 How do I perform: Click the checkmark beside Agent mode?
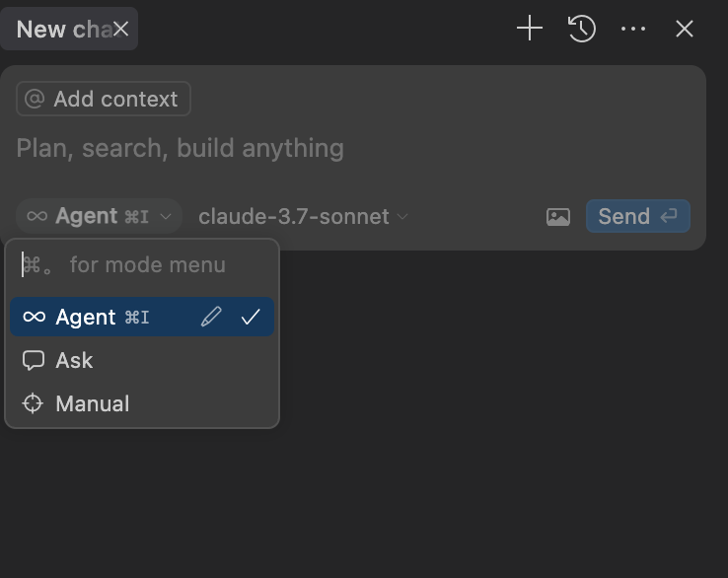tap(251, 317)
